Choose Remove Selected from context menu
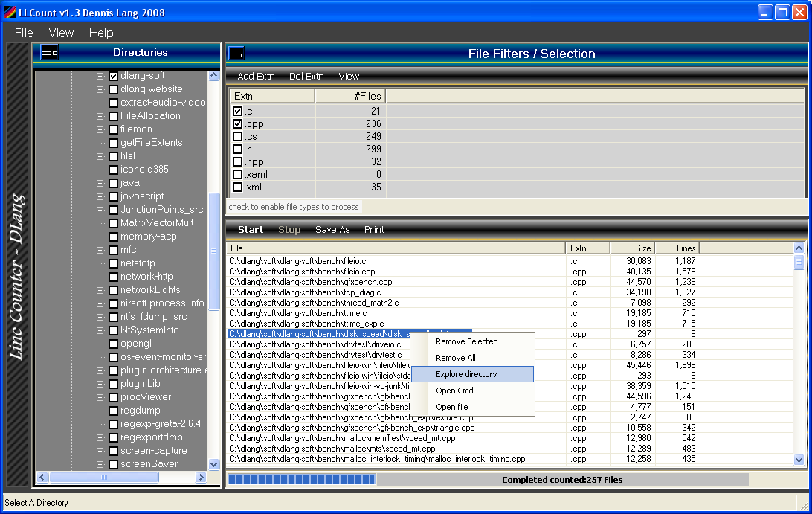812x514 pixels. click(x=473, y=341)
